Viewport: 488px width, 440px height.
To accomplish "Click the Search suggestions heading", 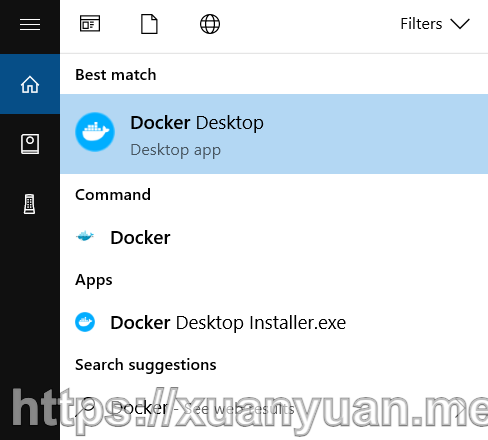I will [146, 365].
